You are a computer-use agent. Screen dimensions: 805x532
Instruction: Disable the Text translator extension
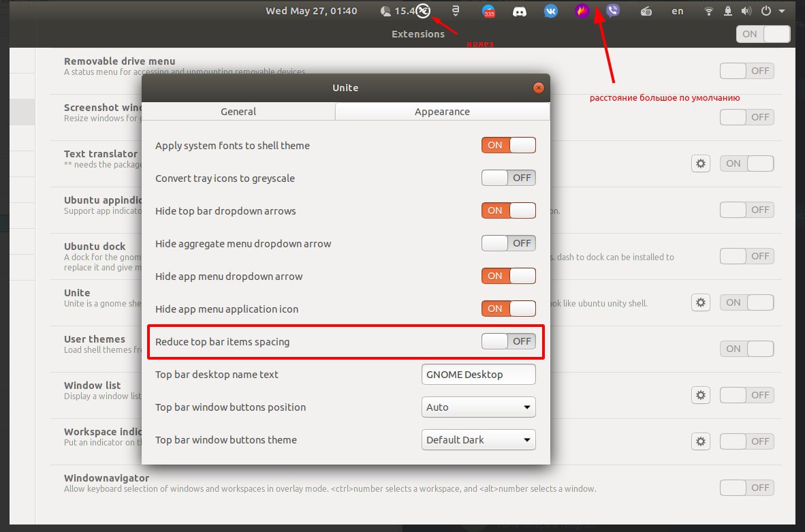[746, 163]
